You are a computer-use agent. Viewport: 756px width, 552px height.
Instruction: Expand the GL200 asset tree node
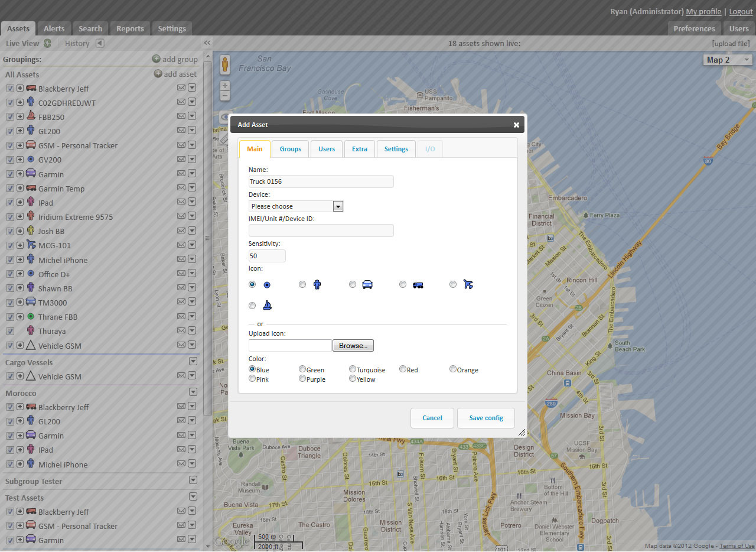(20, 131)
